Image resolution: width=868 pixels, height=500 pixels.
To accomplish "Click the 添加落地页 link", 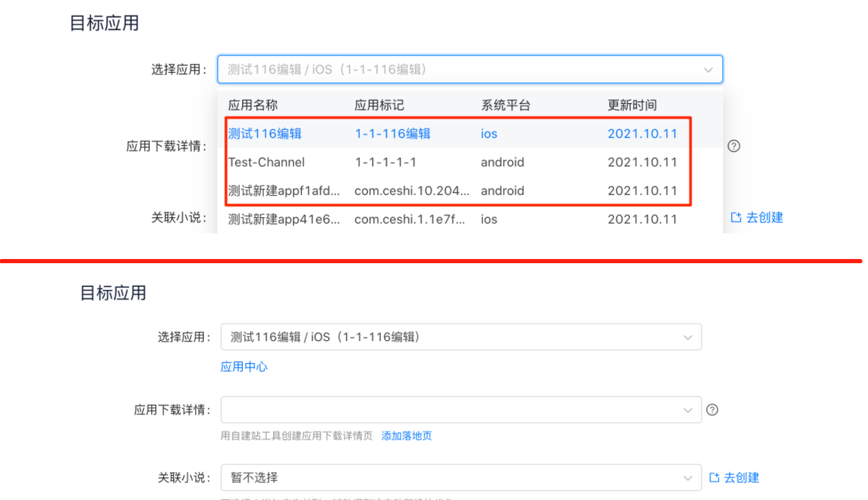I will [407, 437].
